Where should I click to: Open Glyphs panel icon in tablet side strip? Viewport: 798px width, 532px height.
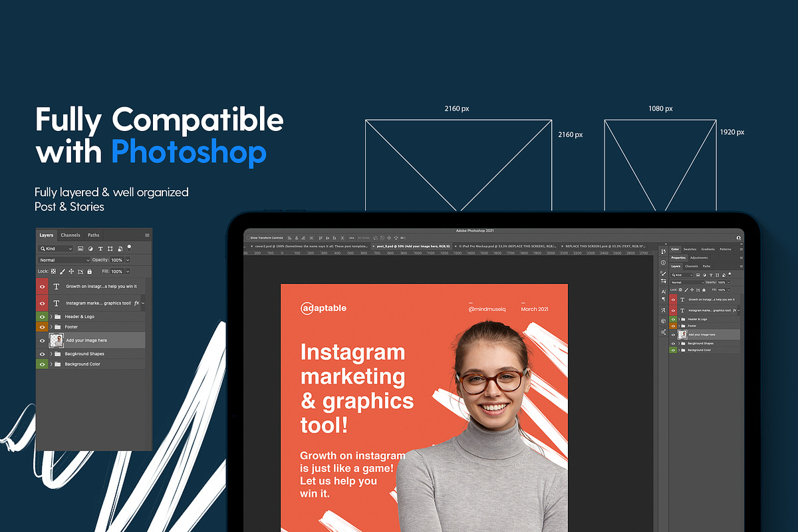[x=663, y=310]
